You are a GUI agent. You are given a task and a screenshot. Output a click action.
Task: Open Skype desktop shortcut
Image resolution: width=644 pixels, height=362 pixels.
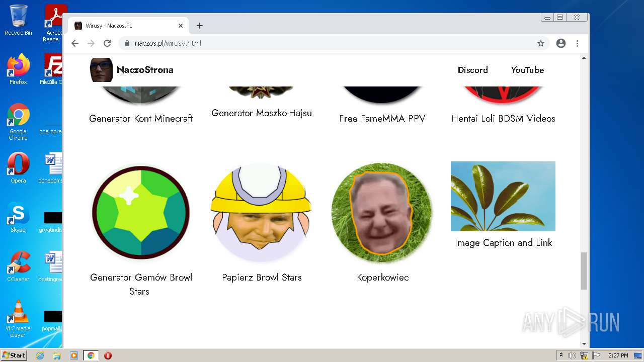(x=18, y=217)
